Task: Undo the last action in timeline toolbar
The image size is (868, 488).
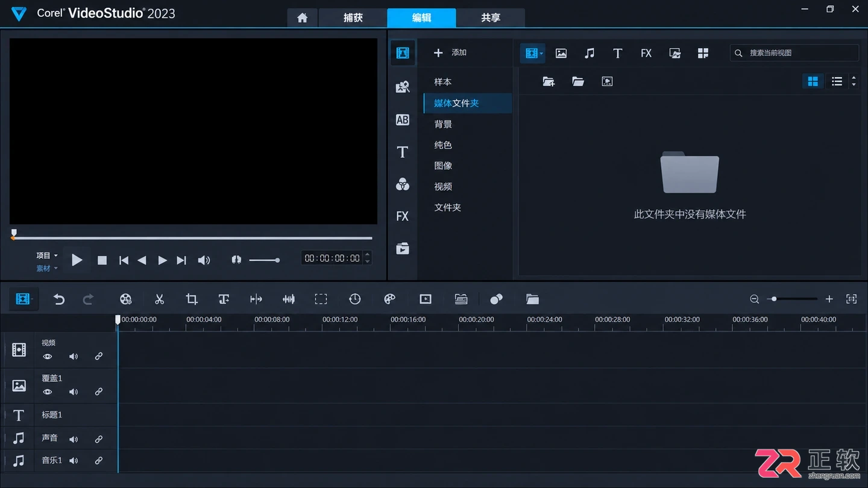Action: [x=58, y=299]
